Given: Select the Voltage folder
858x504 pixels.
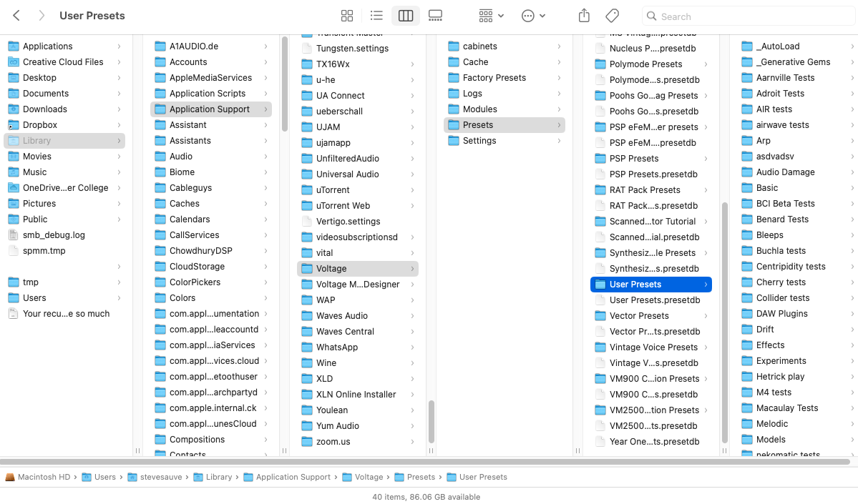Looking at the screenshot, I should pyautogui.click(x=358, y=268).
